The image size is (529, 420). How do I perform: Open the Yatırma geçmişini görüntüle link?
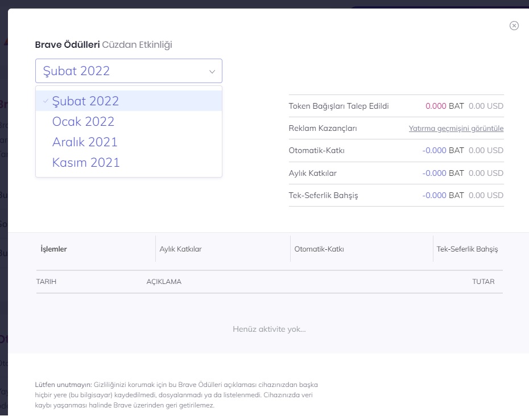(x=456, y=129)
